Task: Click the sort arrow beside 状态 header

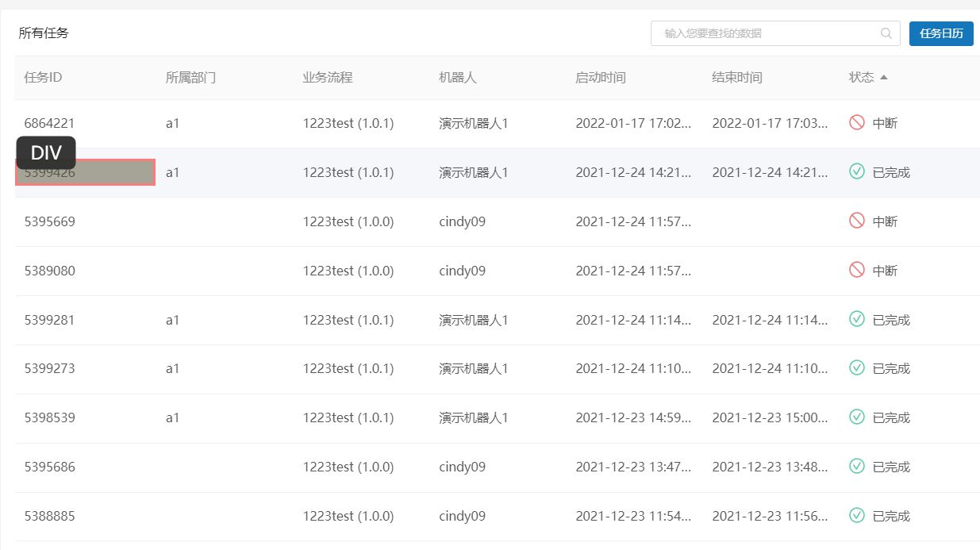Action: click(884, 78)
